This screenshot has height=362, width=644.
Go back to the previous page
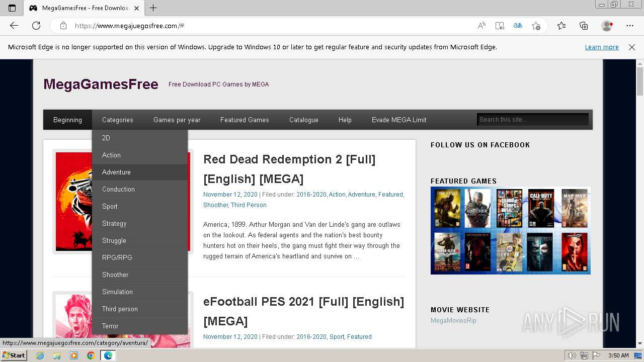click(14, 26)
